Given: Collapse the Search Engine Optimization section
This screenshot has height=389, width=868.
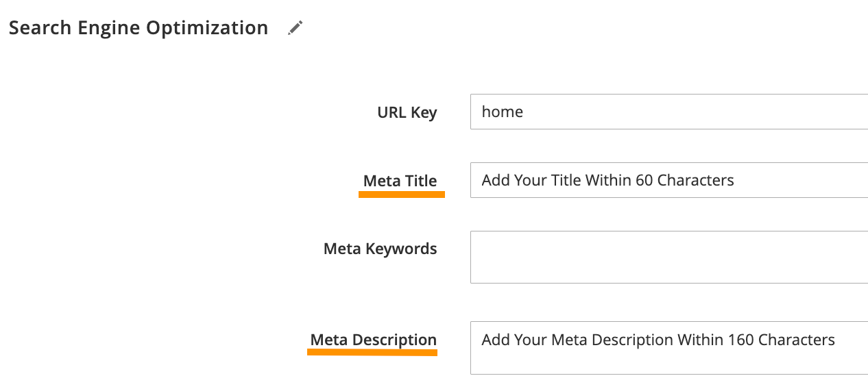Looking at the screenshot, I should (x=138, y=28).
